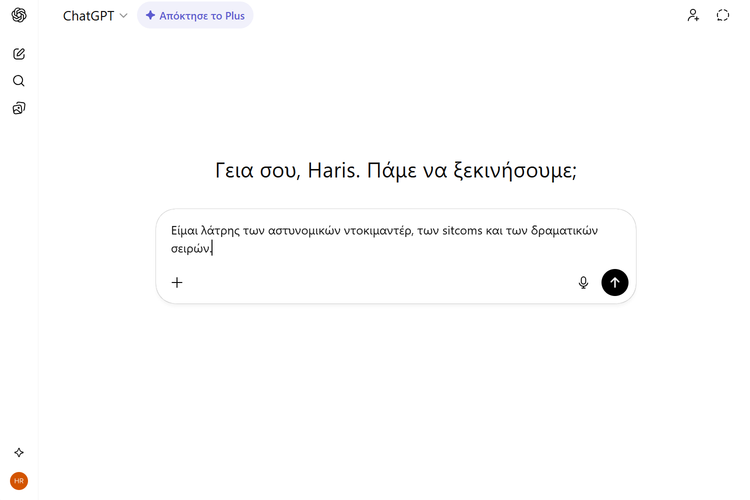
Task: Start a new chat via the pencil icon
Action: tap(19, 54)
